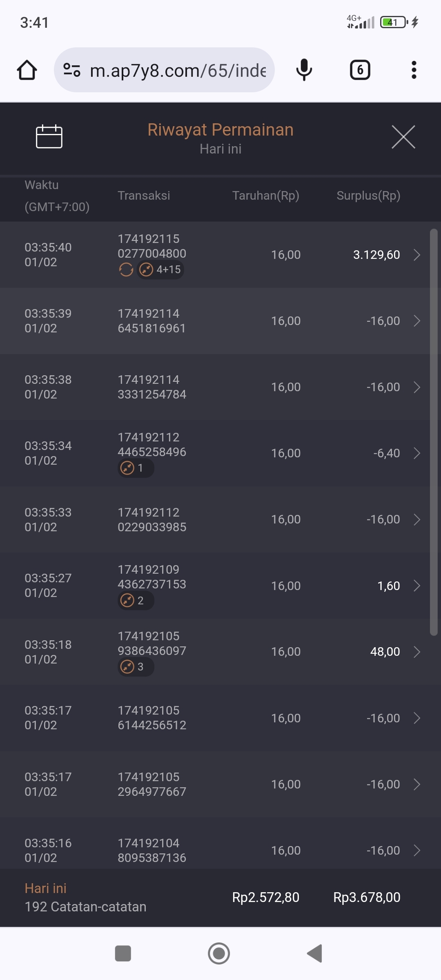Screen dimensions: 441x980
Task: Open details chevron for the 48,00 surplus row
Action: click(416, 652)
